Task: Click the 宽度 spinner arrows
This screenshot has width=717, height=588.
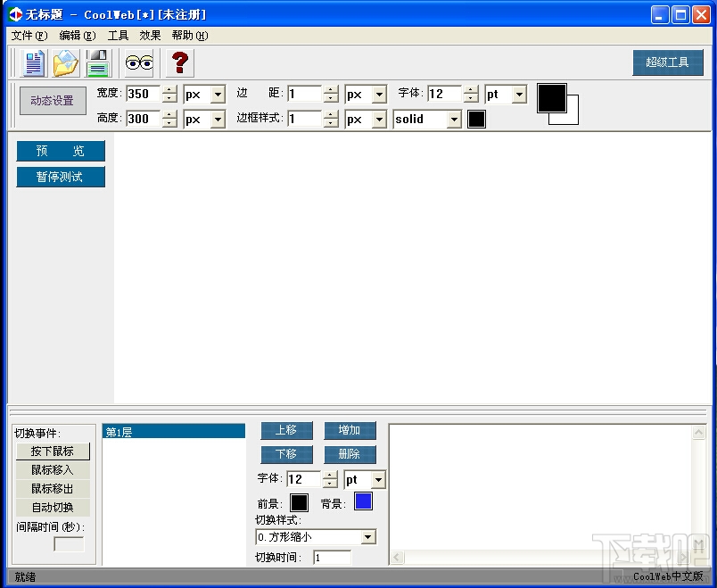Action: coord(169,95)
